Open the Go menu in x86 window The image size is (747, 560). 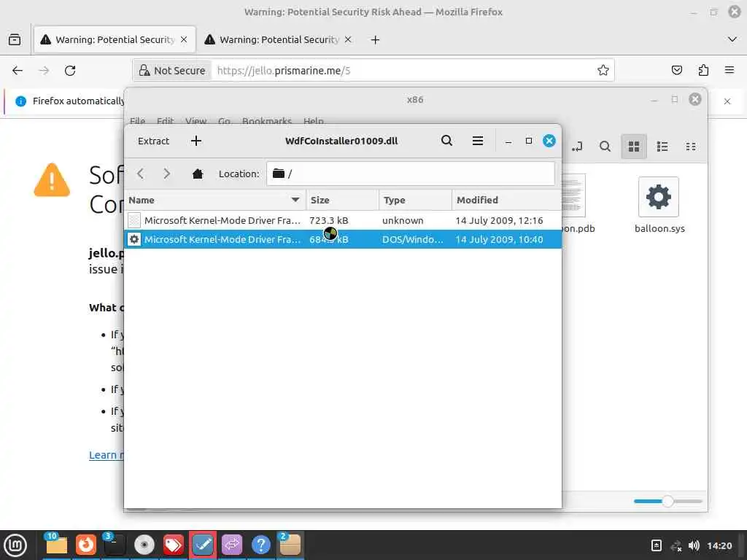pos(224,121)
